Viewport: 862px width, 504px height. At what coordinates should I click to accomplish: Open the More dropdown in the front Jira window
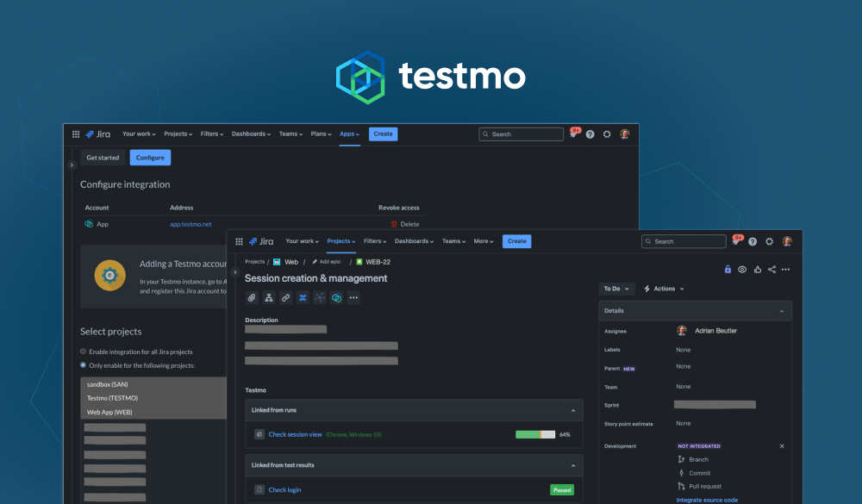click(484, 241)
